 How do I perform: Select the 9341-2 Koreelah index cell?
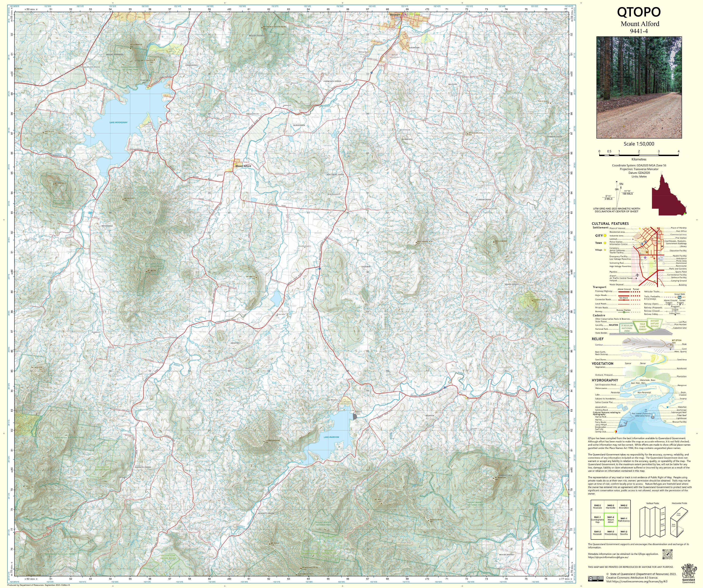click(597, 533)
